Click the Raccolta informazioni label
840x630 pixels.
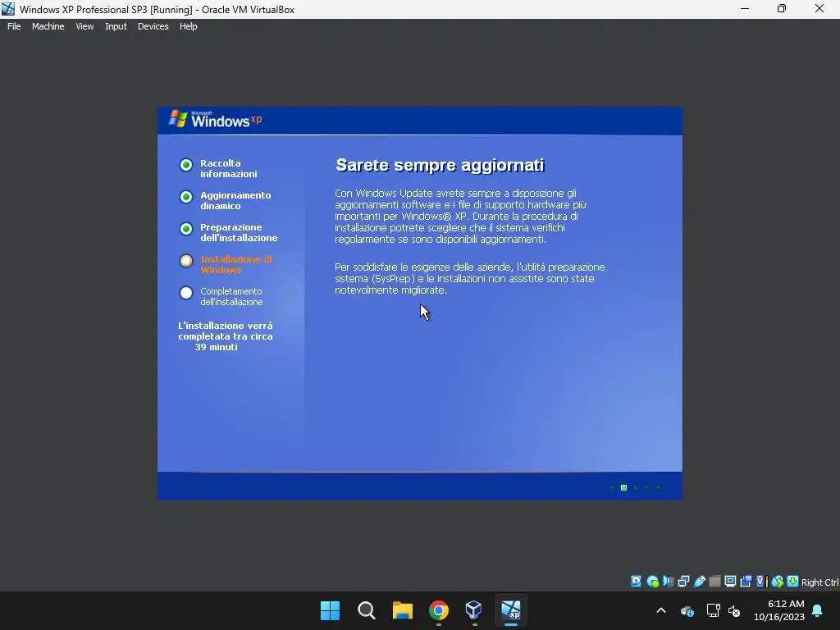[x=229, y=168]
